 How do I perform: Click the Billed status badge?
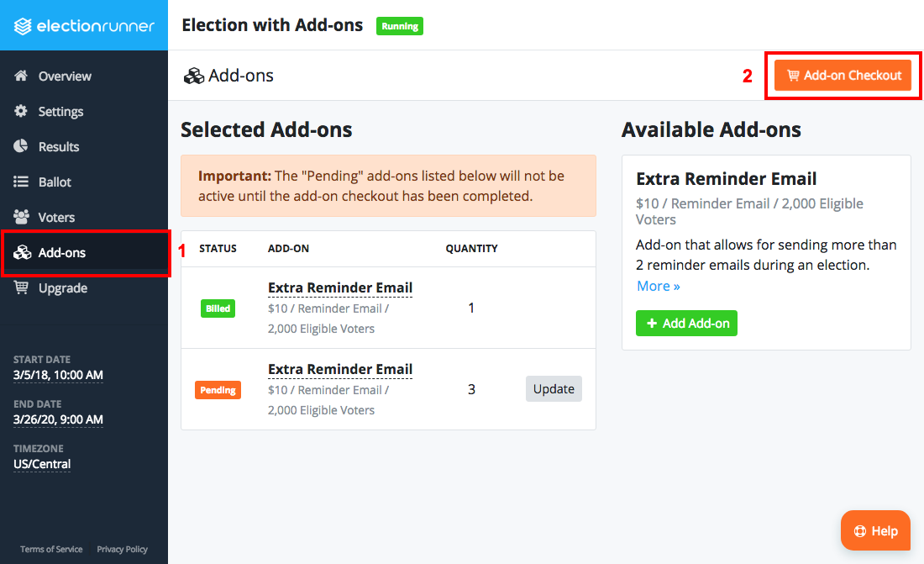(x=218, y=308)
